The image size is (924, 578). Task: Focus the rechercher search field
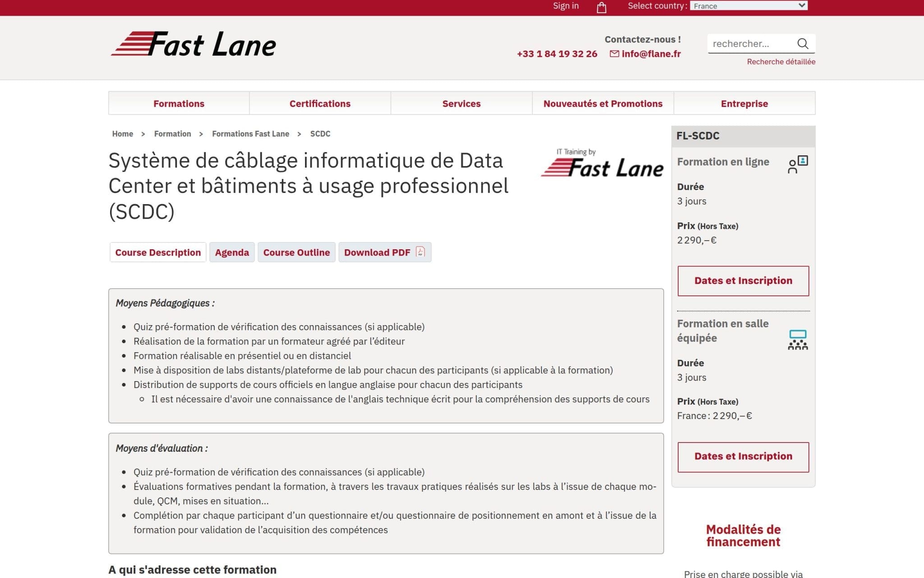coord(751,43)
